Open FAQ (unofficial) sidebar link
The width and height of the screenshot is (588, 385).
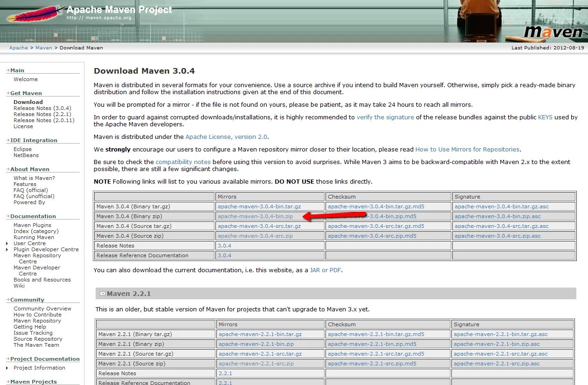[x=34, y=196]
